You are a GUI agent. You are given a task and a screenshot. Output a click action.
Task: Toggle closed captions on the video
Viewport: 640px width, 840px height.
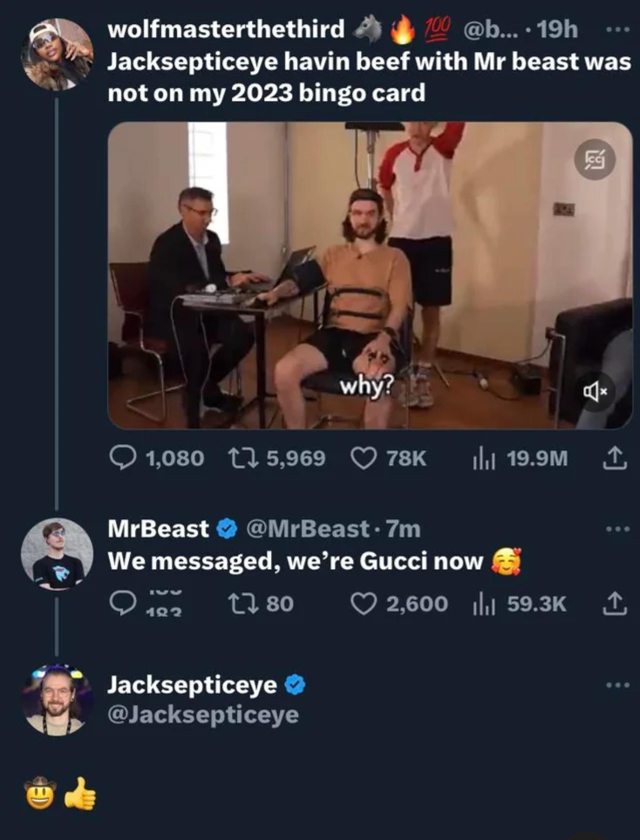coord(595,160)
